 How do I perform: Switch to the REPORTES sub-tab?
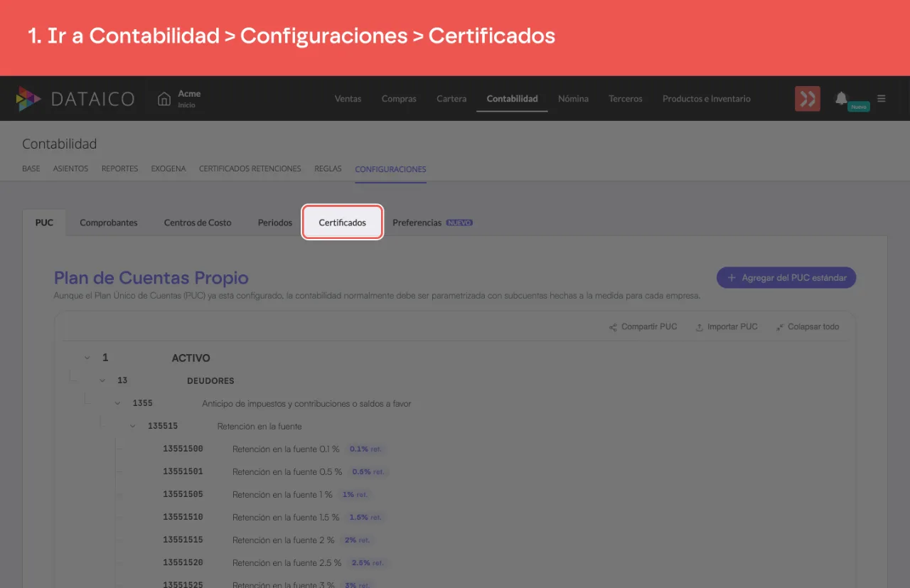tap(119, 169)
